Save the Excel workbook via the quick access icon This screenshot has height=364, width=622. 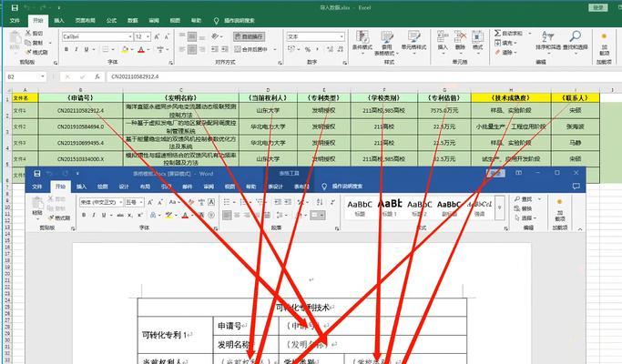point(15,7)
